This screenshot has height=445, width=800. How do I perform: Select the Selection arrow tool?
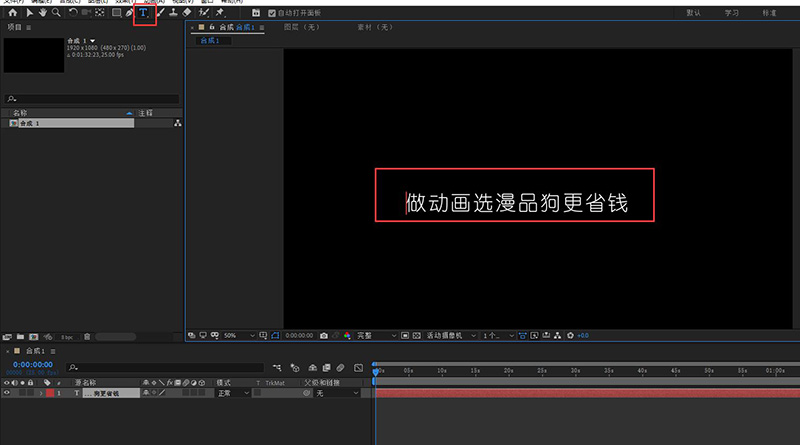coord(29,13)
